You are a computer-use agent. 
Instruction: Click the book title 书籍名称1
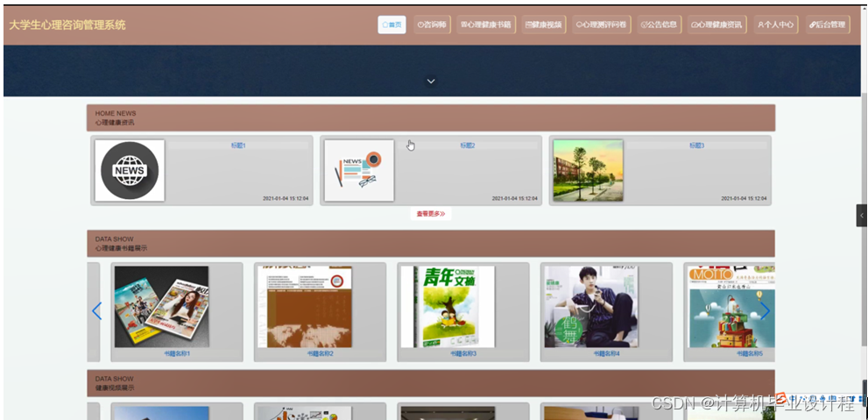coord(177,353)
